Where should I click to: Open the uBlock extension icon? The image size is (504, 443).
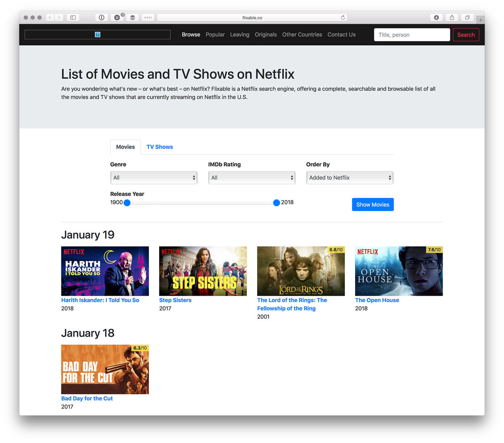pyautogui.click(x=117, y=17)
